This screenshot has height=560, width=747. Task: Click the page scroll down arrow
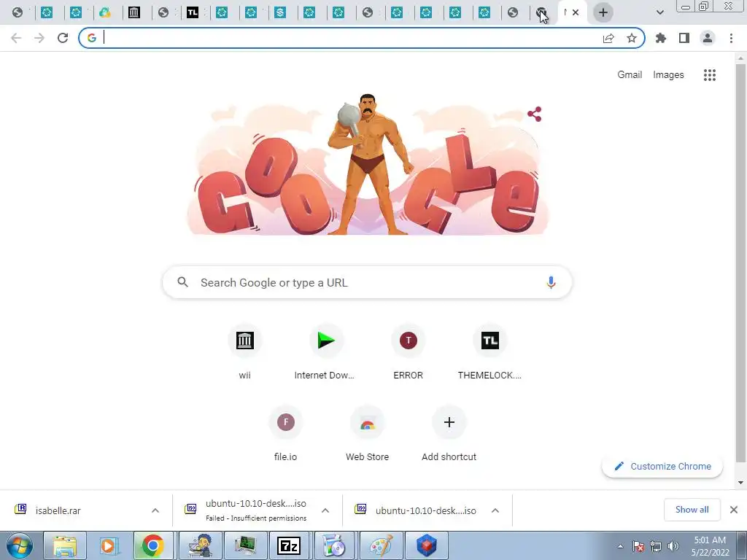click(x=741, y=482)
